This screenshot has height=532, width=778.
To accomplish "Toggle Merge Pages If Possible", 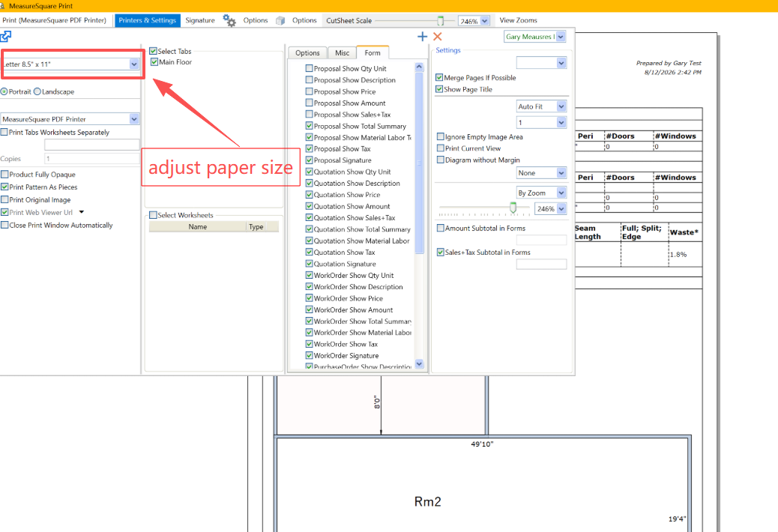I will tap(439, 78).
